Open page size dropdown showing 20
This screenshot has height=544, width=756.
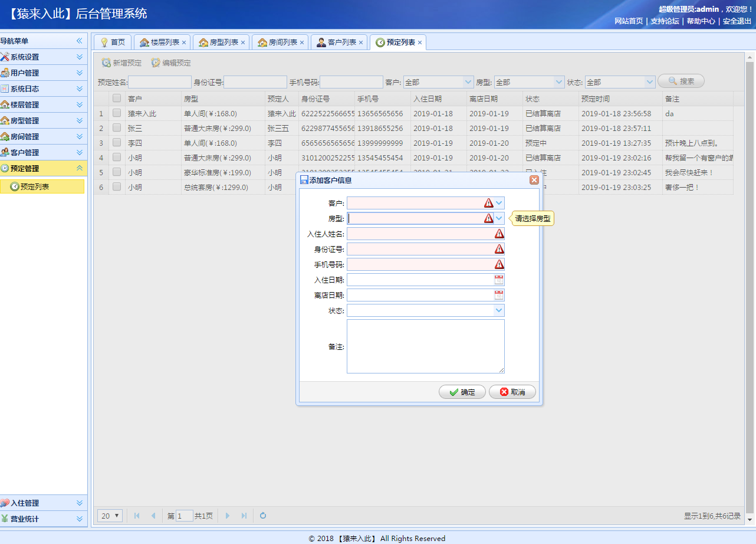tap(110, 516)
